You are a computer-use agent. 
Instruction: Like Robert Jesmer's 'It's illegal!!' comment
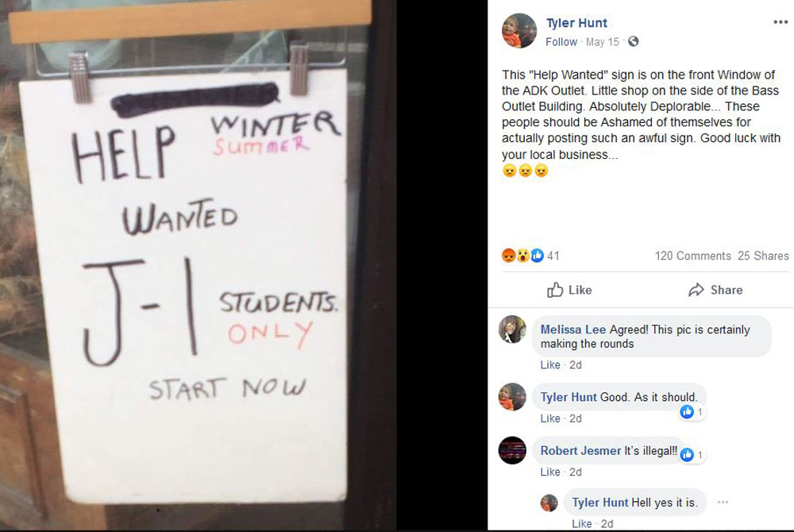(550, 472)
